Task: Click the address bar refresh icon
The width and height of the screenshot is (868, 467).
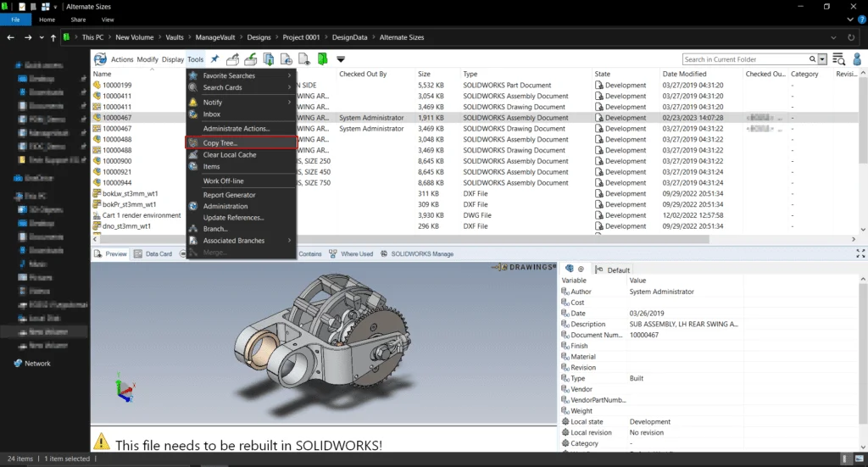Action: tap(851, 37)
